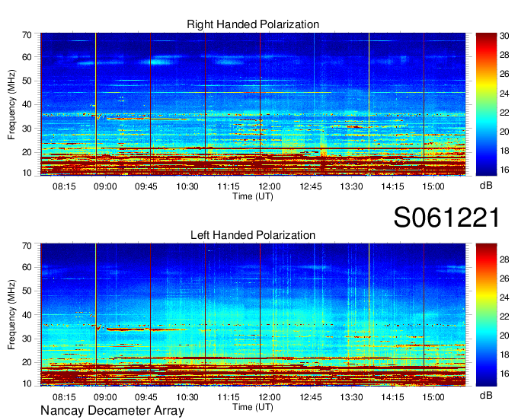Click the 22 dB value on Left Handed colorbar
Screen dimensions: 518x420
[504, 317]
